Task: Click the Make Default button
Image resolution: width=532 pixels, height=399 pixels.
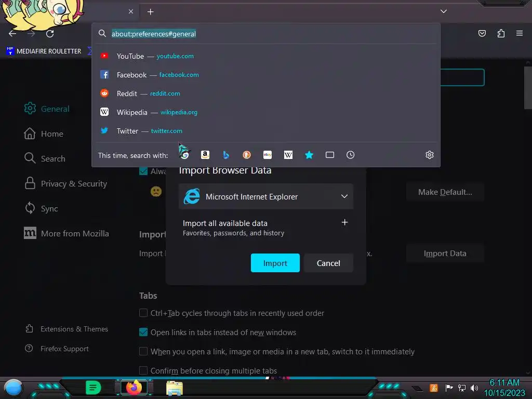Action: (445, 192)
